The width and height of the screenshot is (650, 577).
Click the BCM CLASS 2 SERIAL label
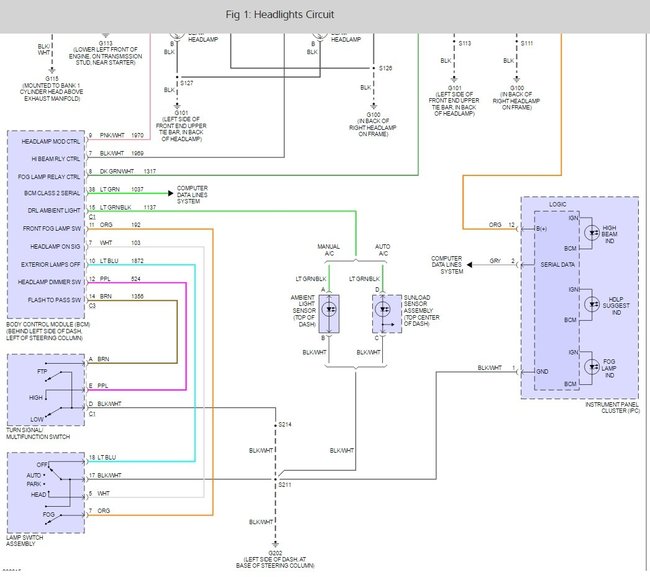(x=52, y=194)
